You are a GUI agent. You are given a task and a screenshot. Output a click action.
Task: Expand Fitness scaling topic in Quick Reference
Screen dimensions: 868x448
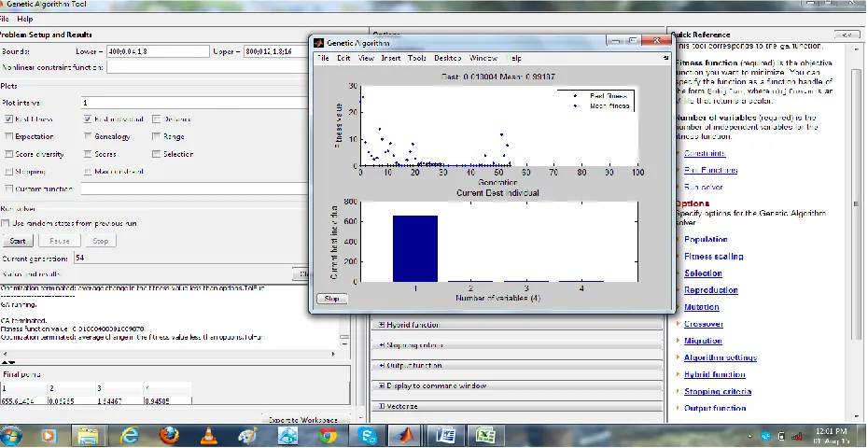(677, 257)
